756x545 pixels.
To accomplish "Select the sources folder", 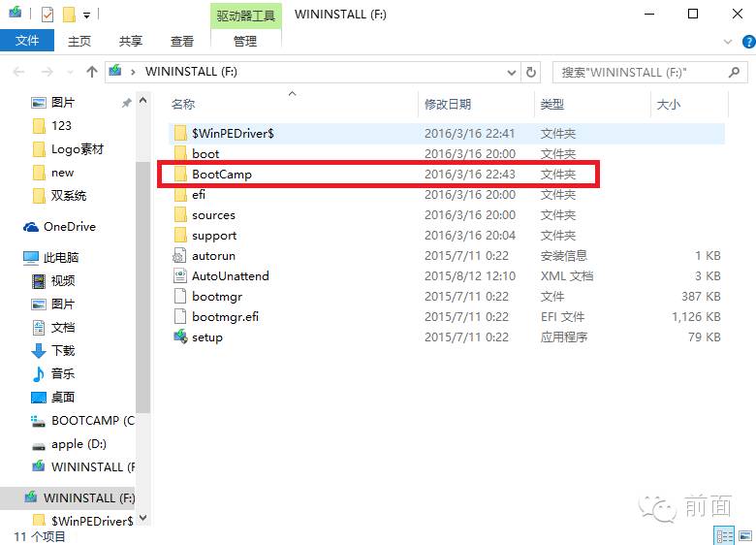I will coord(447,214).
